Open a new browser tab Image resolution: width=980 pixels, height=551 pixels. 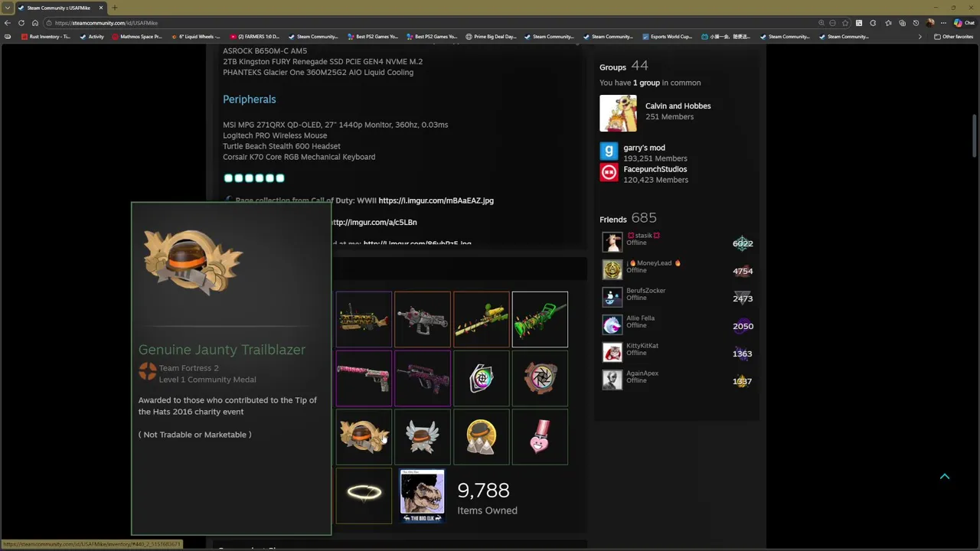pos(114,8)
